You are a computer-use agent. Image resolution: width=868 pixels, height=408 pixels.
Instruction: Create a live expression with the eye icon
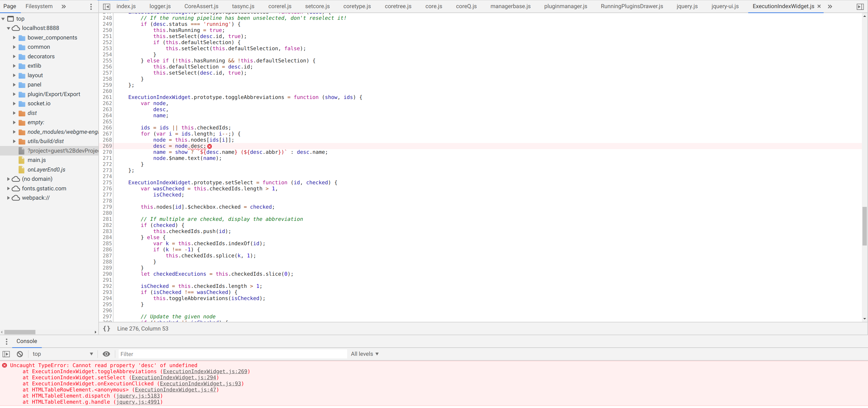[x=107, y=354]
